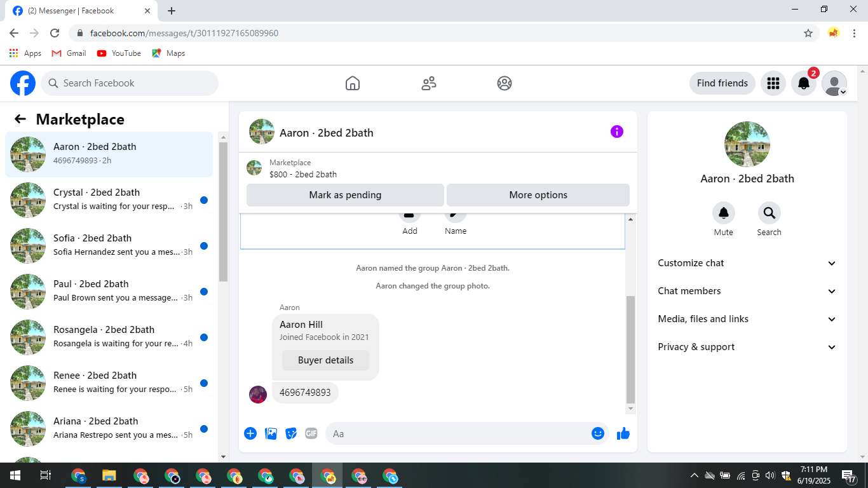Open the account profile avatar menu
868x488 pixels.
pos(834,83)
